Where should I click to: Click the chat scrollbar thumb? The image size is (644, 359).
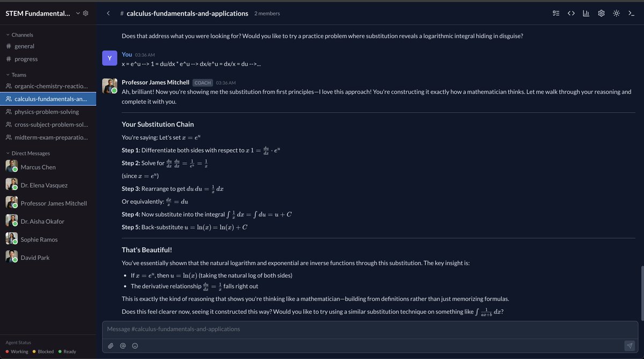[x=641, y=292]
